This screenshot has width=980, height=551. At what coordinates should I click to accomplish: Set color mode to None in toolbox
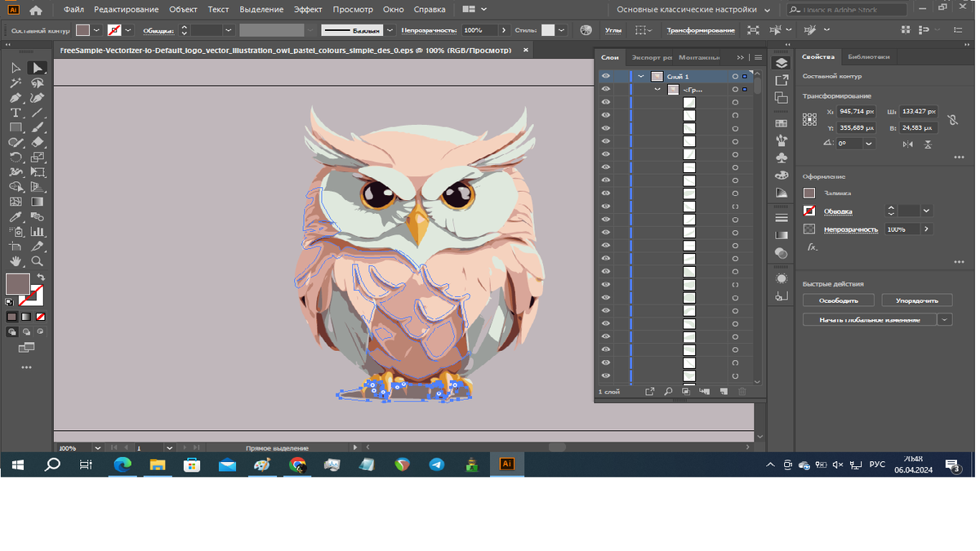tap(41, 317)
